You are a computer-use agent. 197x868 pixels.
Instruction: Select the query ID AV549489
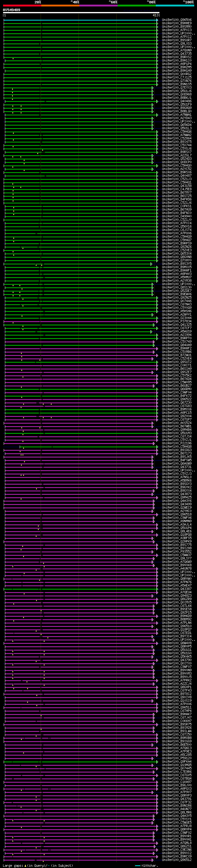[x=11, y=10]
